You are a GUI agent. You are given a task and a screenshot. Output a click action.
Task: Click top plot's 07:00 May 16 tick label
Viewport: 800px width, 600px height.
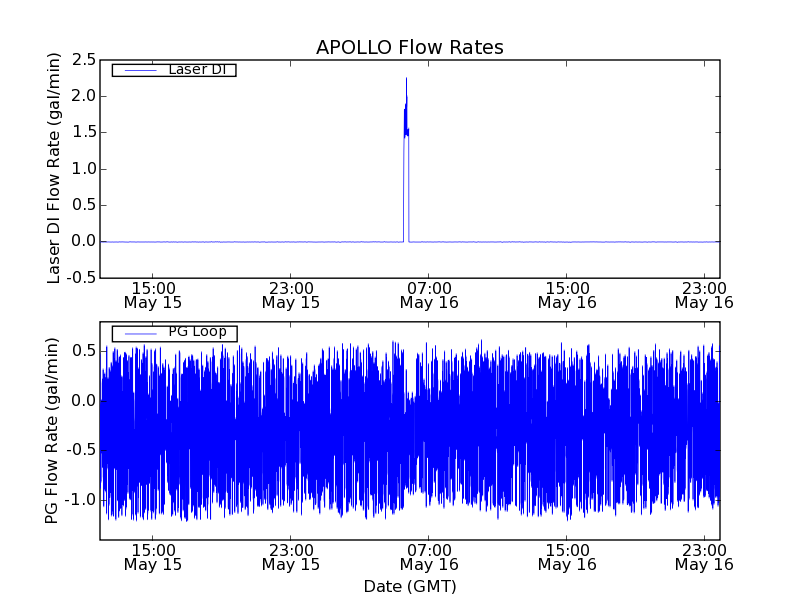429,294
